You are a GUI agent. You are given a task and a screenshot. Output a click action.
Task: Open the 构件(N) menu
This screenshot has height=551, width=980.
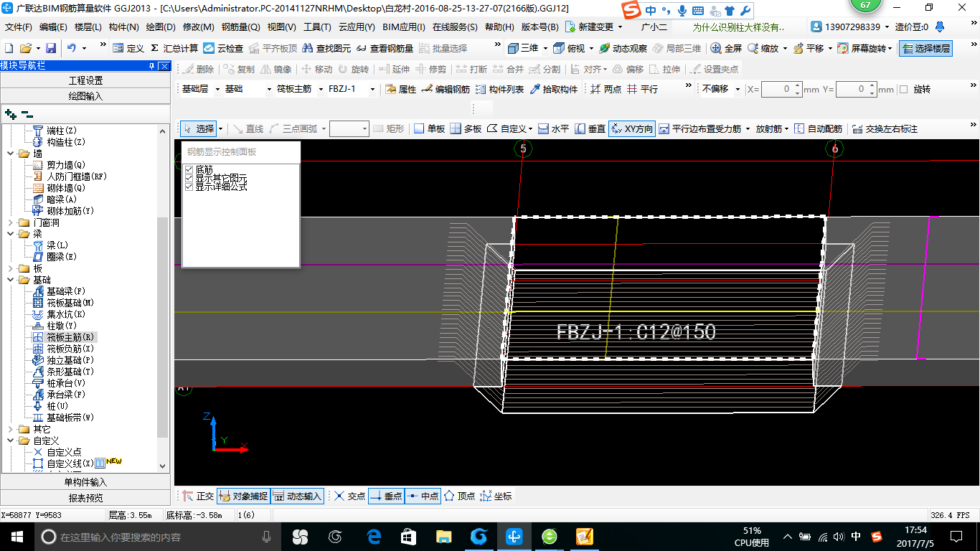tap(123, 27)
